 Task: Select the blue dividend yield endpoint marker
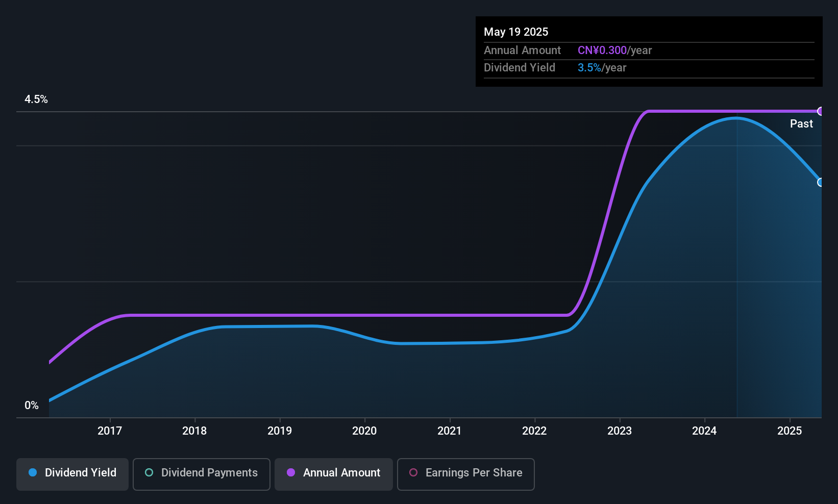821,182
